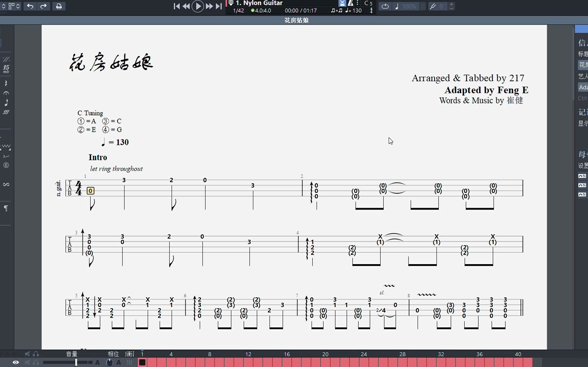Redo the last undone action
Image resolution: width=588 pixels, height=367 pixels.
tap(44, 6)
